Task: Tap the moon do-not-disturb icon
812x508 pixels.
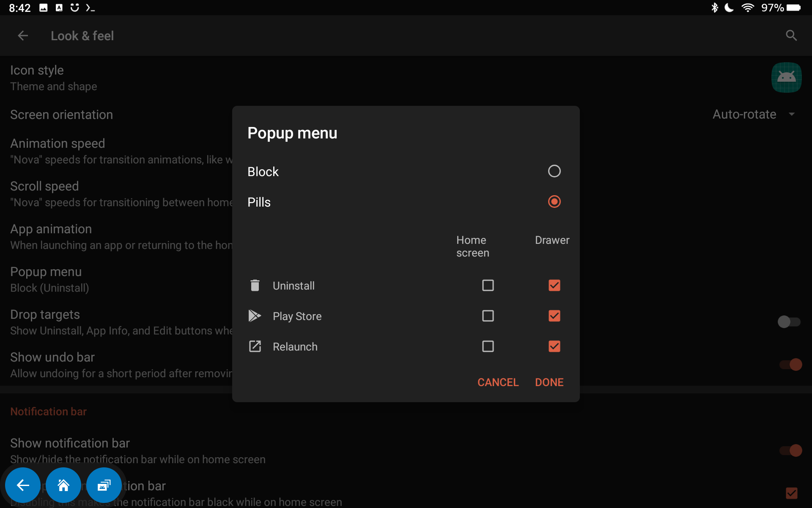Action: point(729,8)
